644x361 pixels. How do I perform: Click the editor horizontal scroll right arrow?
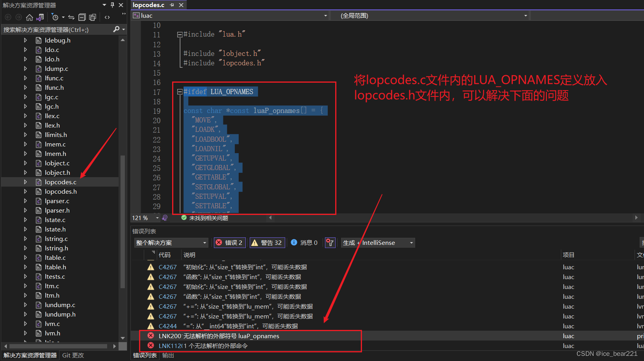point(636,218)
